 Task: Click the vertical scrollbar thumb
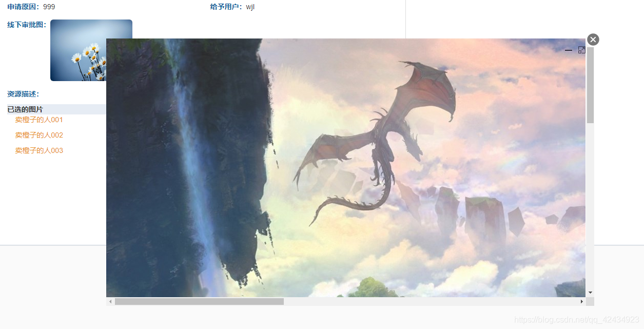click(590, 85)
